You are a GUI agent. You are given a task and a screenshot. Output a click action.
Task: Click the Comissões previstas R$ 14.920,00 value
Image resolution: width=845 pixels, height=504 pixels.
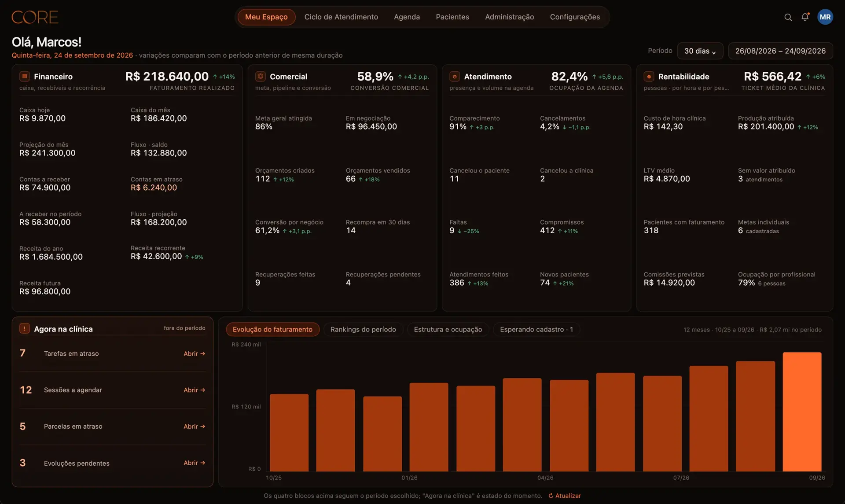[x=669, y=283]
